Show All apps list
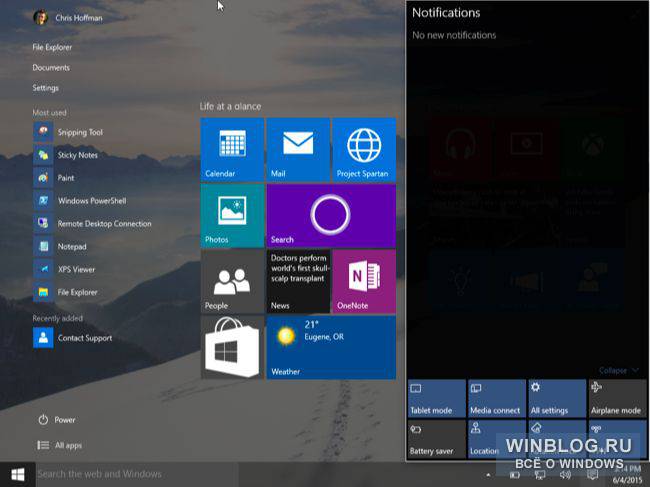Viewport: 650px width, 487px height. (x=60, y=445)
